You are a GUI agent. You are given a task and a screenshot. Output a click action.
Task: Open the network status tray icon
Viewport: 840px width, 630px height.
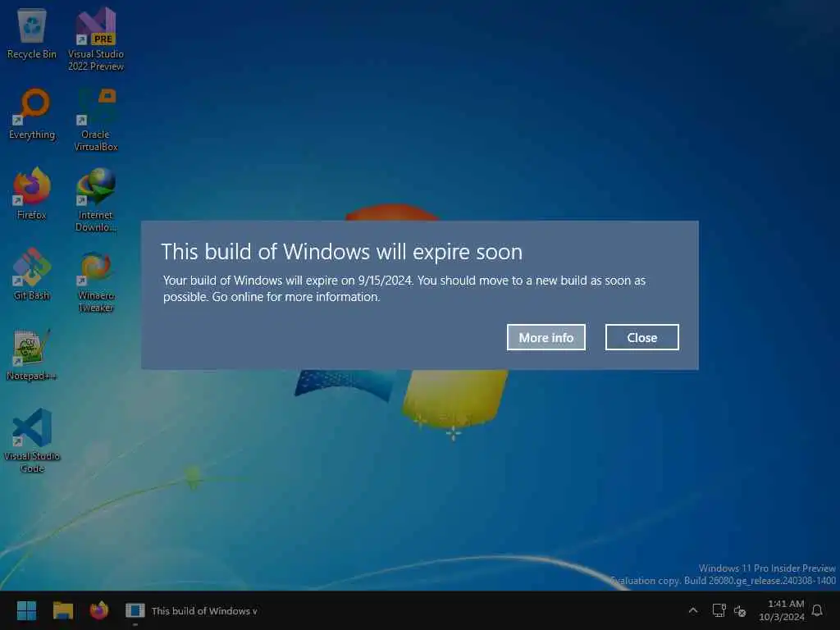[x=719, y=610]
